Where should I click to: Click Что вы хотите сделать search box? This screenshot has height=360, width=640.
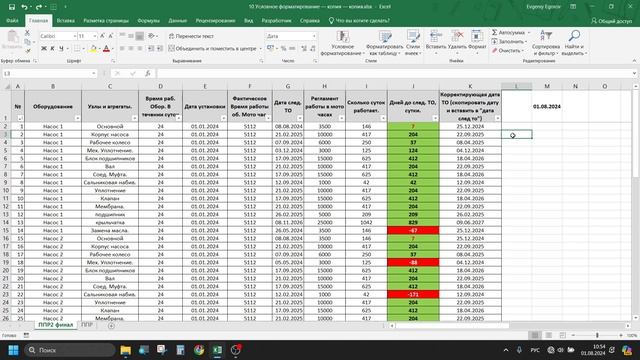pyautogui.click(x=359, y=20)
